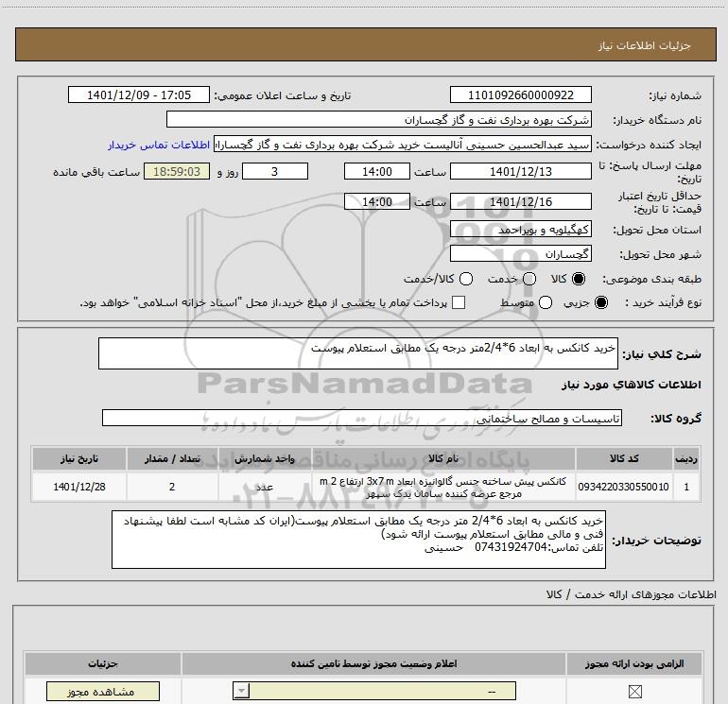Click the اطلاعات مجوزهای ارائه خدمت / کالا heading
The height and width of the screenshot is (704, 728).
coord(632,594)
